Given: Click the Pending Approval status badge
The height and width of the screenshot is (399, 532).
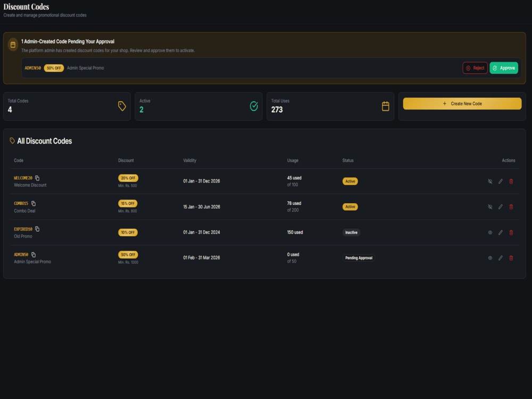Looking at the screenshot, I should (359, 258).
